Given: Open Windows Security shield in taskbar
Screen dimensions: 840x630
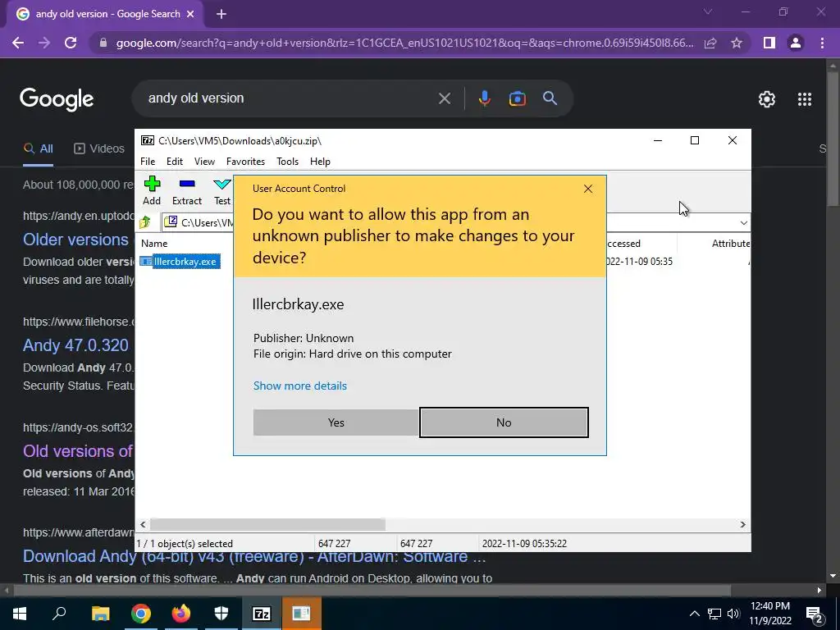Looking at the screenshot, I should pos(221,614).
